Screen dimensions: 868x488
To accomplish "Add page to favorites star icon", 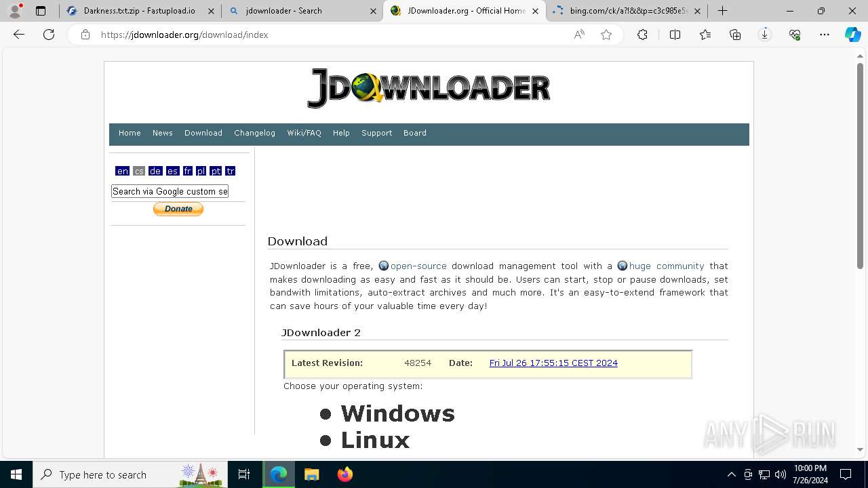I will pos(606,35).
